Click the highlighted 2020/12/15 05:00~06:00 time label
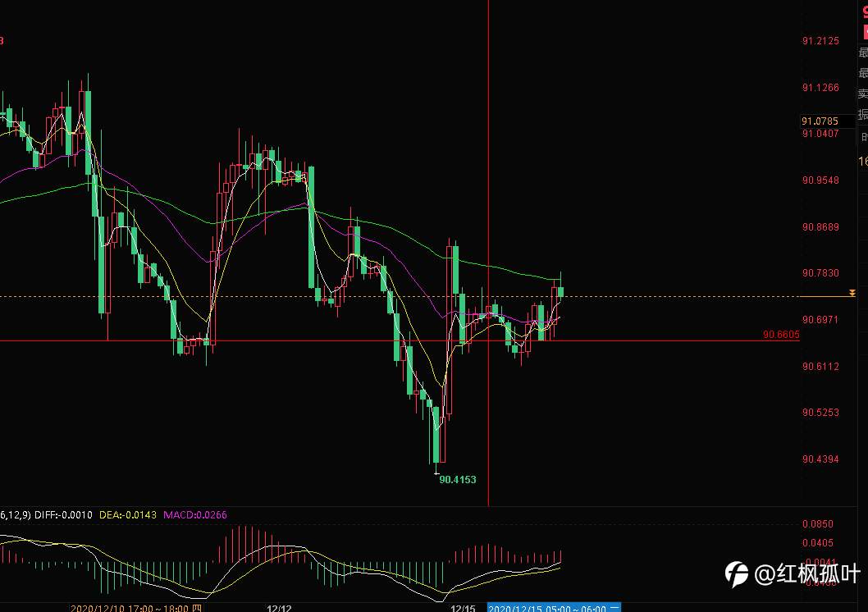 [x=554, y=608]
